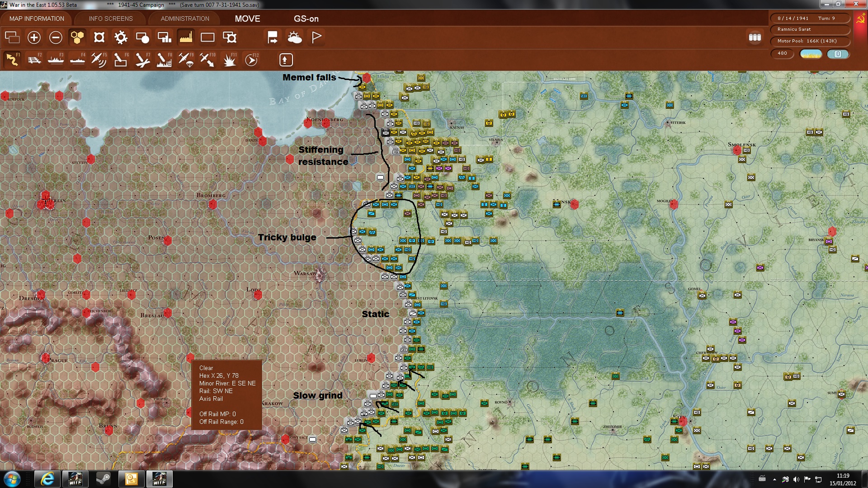Click the MOVE mode label

tap(247, 19)
